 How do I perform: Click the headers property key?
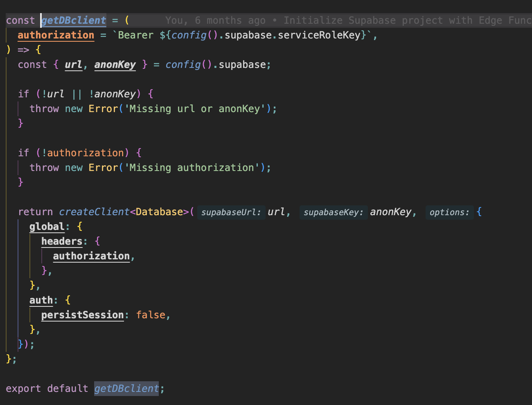point(62,241)
